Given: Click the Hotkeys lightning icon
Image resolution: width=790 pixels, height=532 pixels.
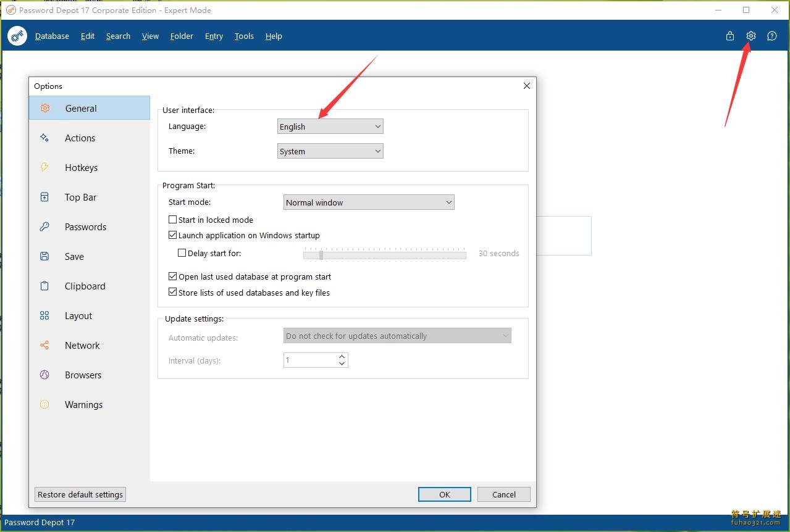Looking at the screenshot, I should 44,167.
